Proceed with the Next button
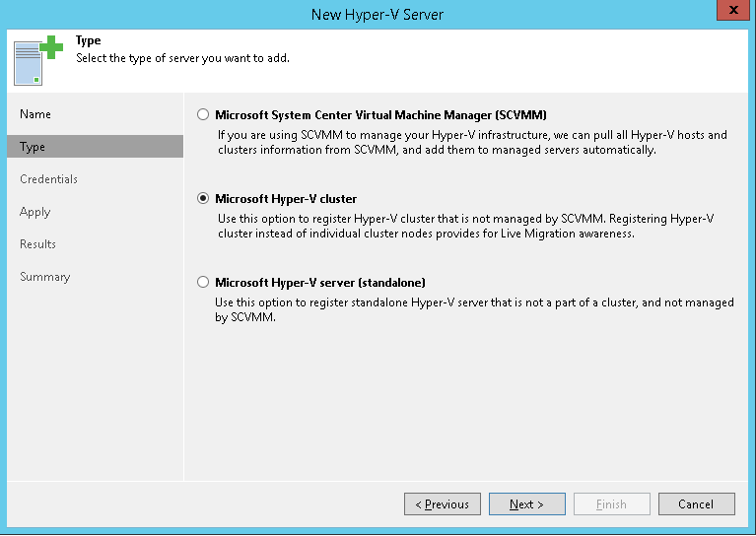756x536 pixels. (527, 504)
